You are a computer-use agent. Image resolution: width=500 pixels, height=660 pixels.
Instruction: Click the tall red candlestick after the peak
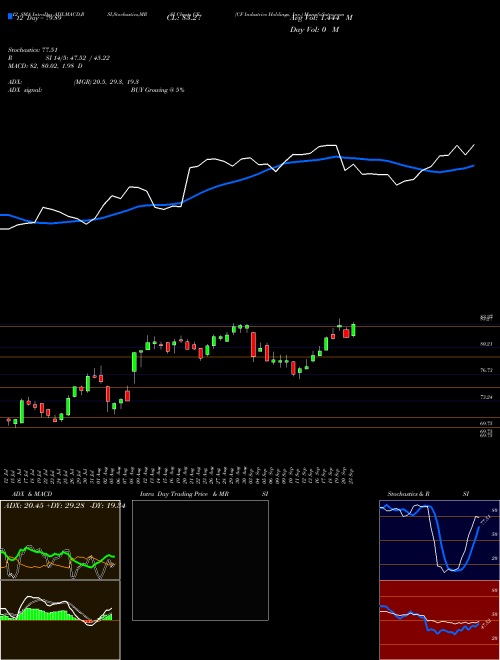(x=254, y=345)
